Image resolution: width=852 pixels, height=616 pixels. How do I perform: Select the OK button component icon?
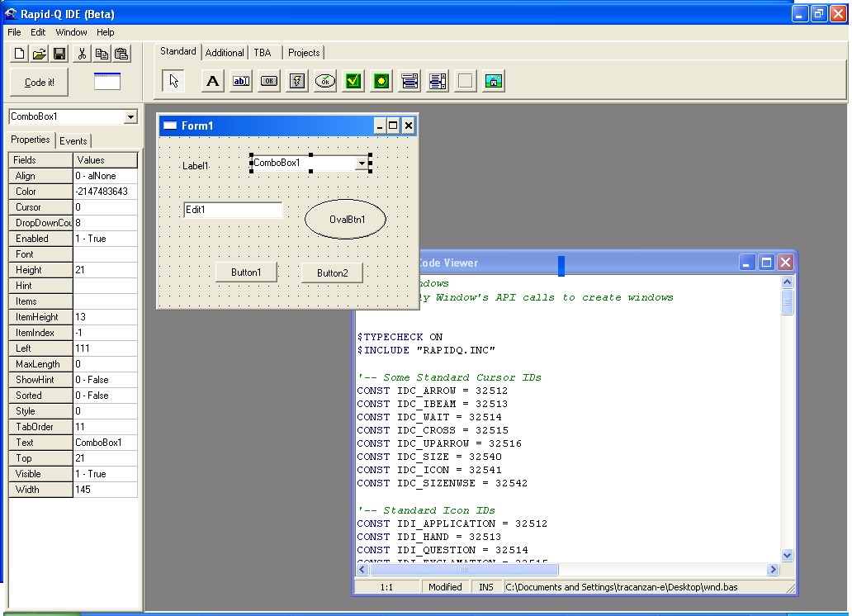(269, 81)
